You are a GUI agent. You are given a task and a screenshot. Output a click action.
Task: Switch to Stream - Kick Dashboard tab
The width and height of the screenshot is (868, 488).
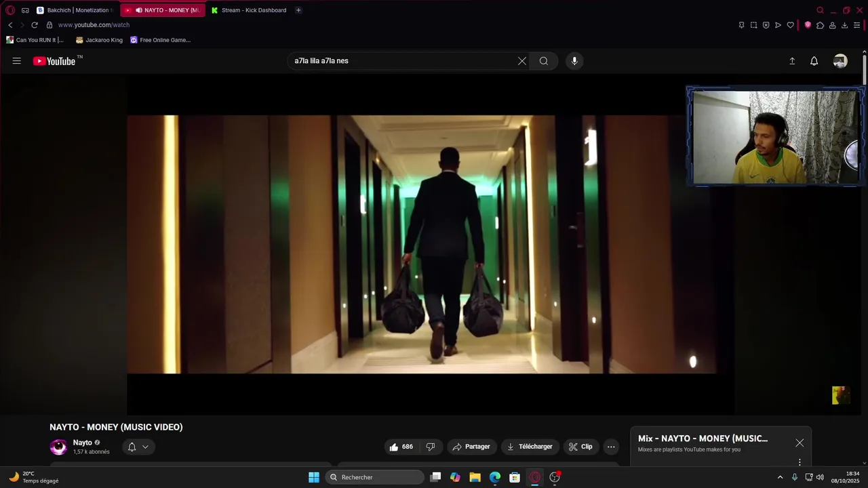point(249,10)
